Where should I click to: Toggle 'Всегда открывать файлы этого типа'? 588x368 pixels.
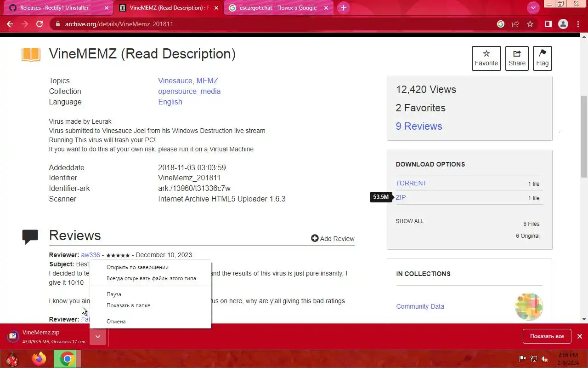(150, 278)
